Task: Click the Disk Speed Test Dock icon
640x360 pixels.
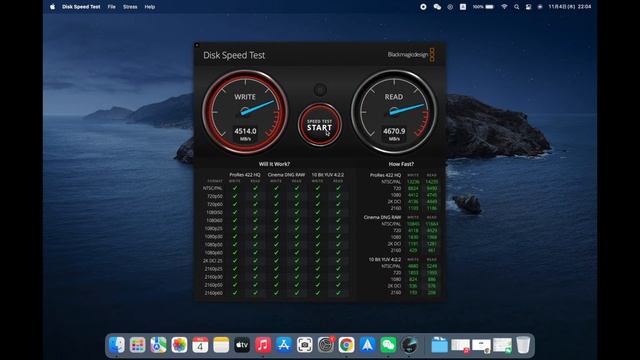Action: (409, 345)
